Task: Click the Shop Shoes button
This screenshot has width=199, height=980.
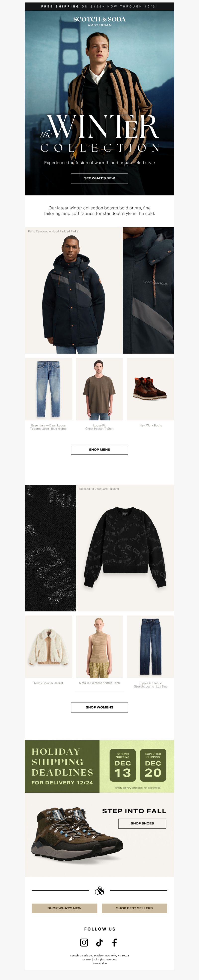Action: point(142,823)
